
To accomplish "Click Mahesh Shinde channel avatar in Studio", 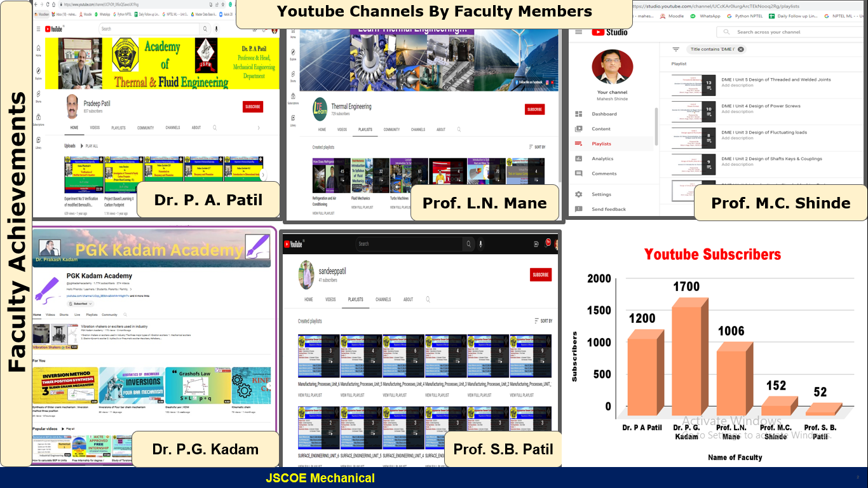I will pos(613,67).
